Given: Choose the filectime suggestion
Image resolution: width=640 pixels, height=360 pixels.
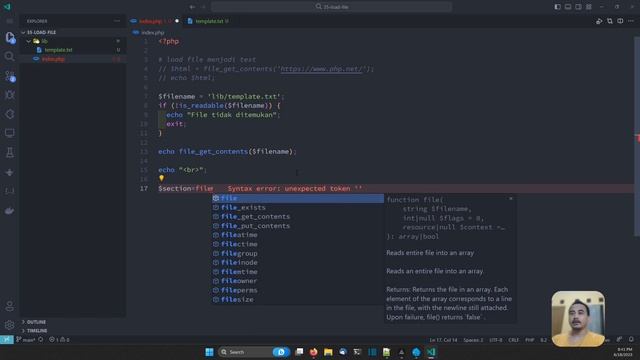Looking at the screenshot, I should [x=298, y=244].
